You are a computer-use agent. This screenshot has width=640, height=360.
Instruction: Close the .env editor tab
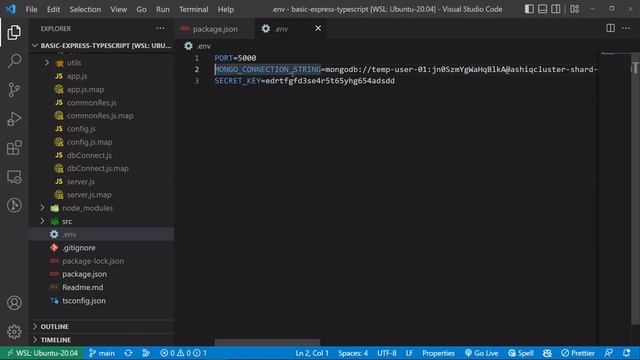coord(318,28)
